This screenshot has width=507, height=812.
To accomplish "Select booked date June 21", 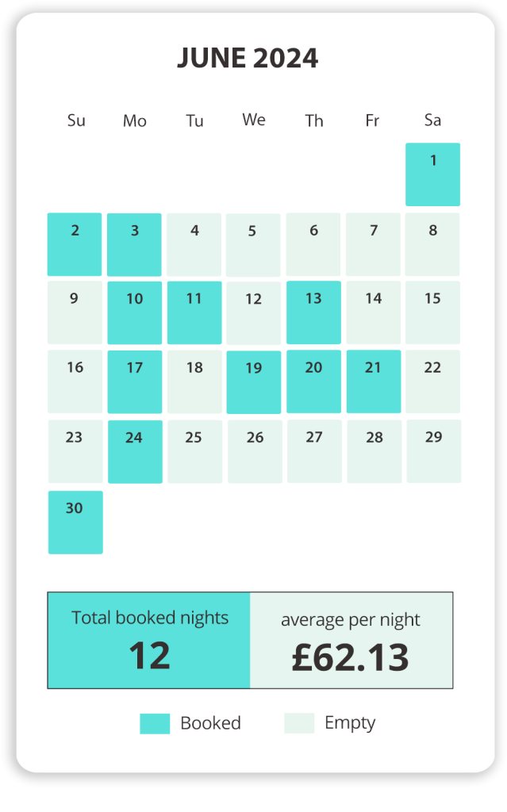I will [374, 381].
